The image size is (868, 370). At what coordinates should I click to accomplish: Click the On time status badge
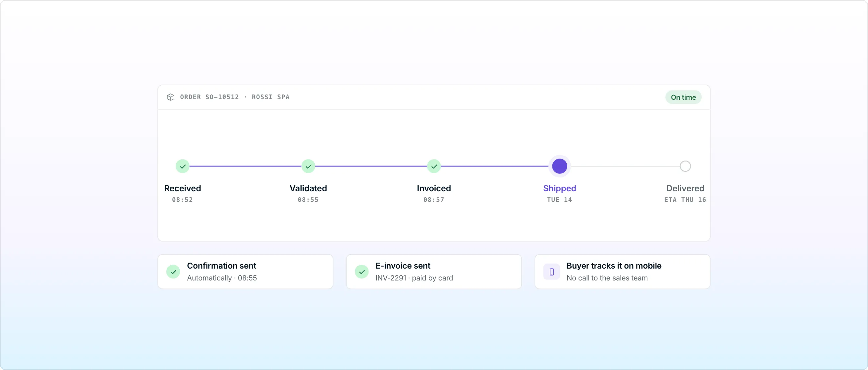683,97
